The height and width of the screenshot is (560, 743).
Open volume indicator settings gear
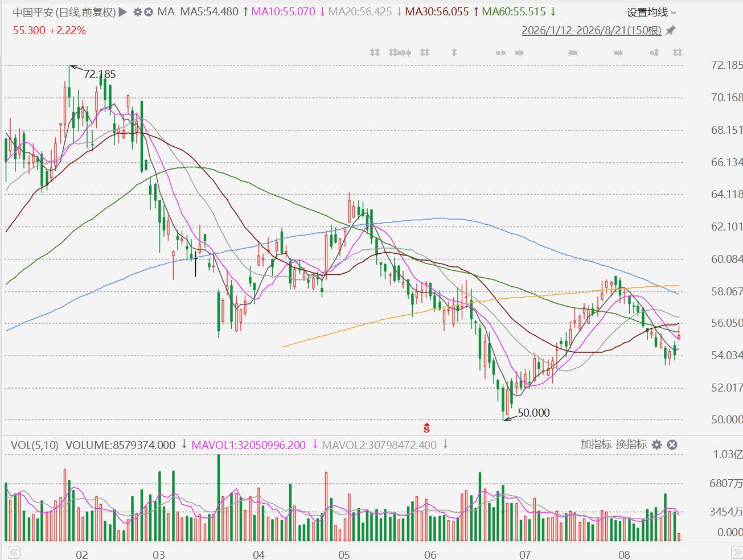656,444
